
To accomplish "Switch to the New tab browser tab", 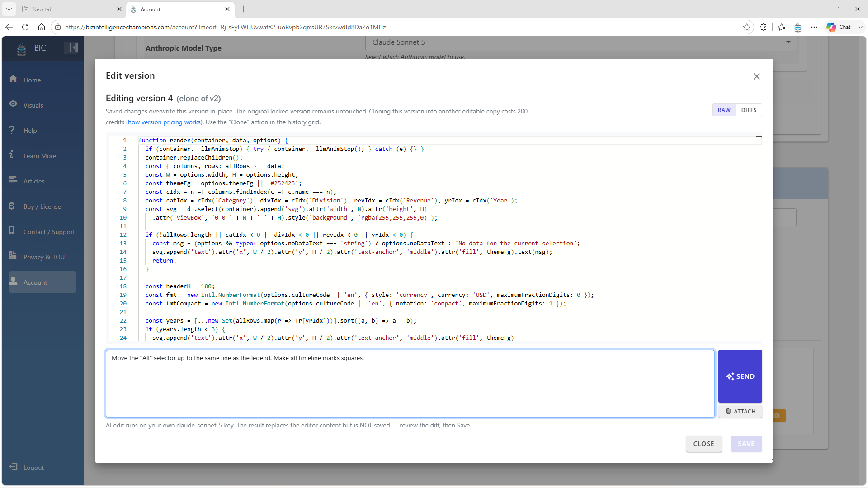I will tap(72, 9).
